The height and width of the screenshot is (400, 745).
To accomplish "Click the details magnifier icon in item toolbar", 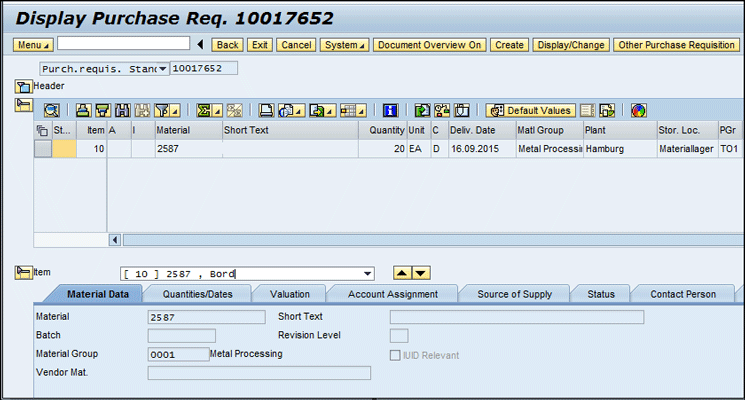I will point(51,110).
